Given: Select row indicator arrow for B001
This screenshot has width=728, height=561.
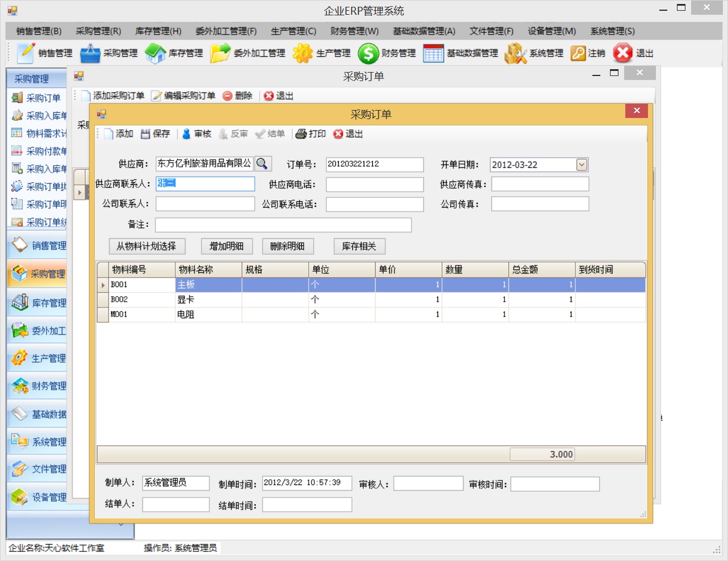Looking at the screenshot, I should click(x=103, y=285).
